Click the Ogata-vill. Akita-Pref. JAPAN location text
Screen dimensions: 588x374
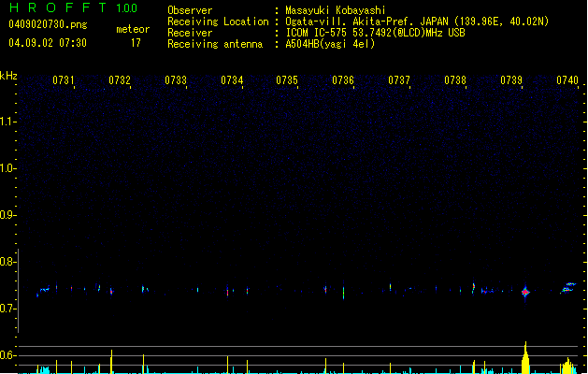(417, 22)
